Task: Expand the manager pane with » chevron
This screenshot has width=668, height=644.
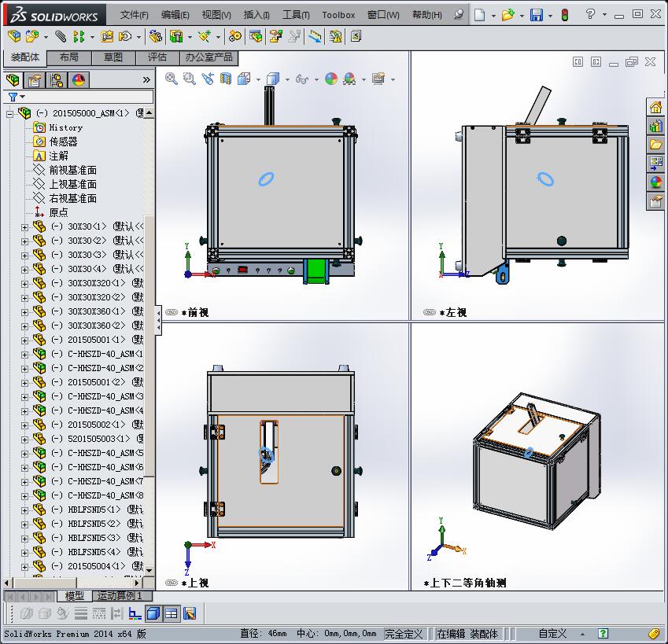Action: coord(146,79)
